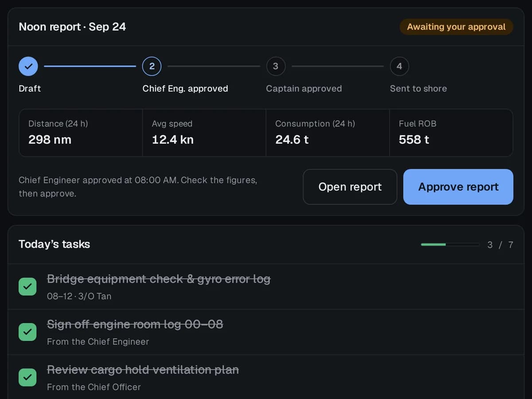Screen dimensions: 532x399
Task: Approve the noon report
Action: 458,187
